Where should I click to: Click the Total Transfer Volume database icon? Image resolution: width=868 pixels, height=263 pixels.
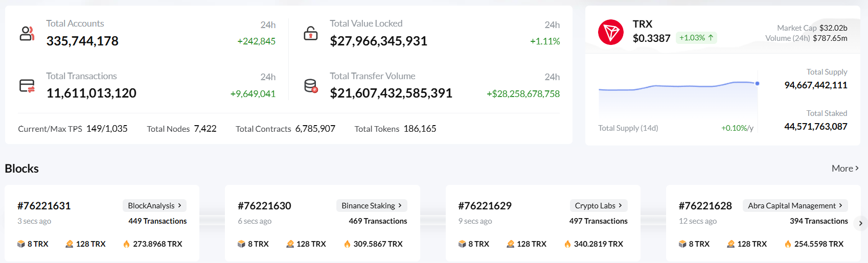(x=311, y=86)
